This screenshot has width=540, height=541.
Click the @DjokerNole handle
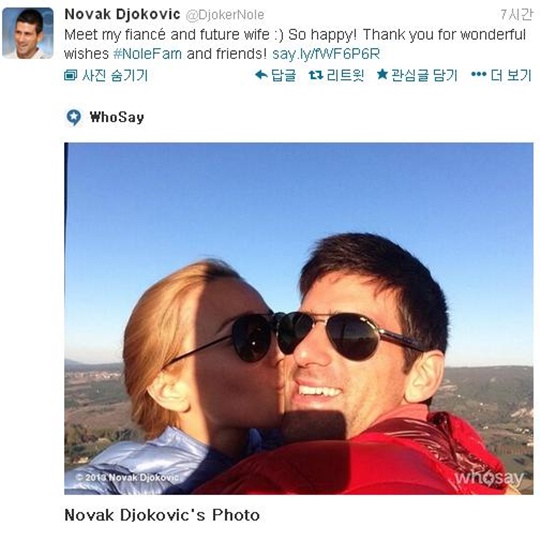225,15
